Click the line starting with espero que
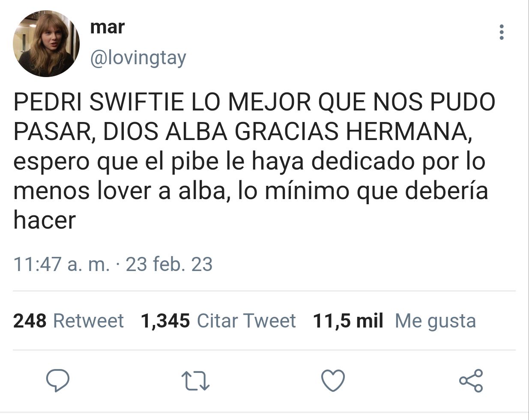 click(x=250, y=162)
